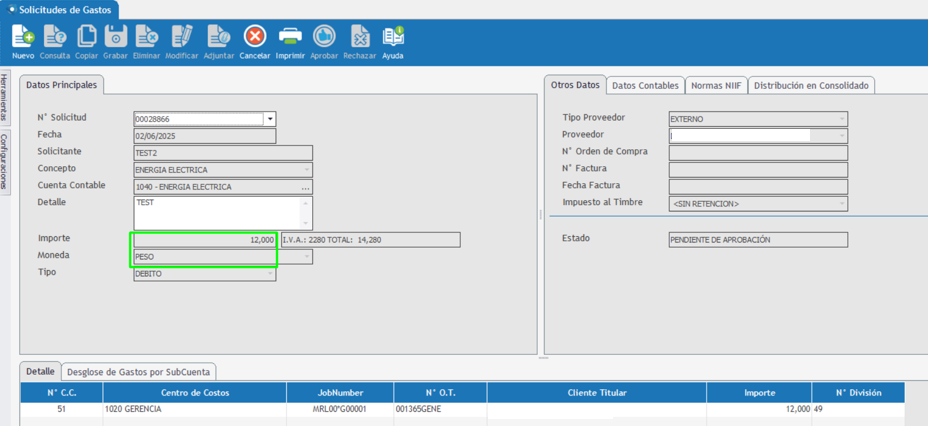Expand the Impuesto al Timbre dropdown
Viewport: 928px width, 430px height.
[x=841, y=204]
